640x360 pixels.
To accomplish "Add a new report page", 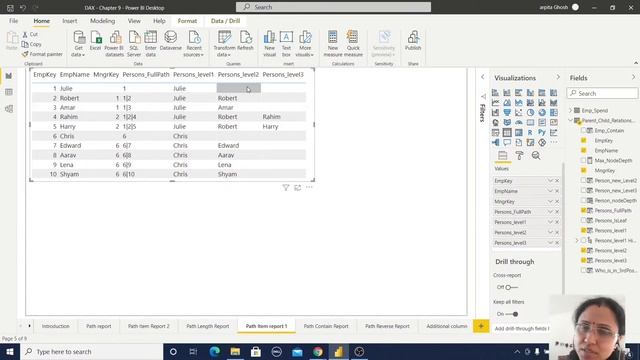I will [481, 326].
